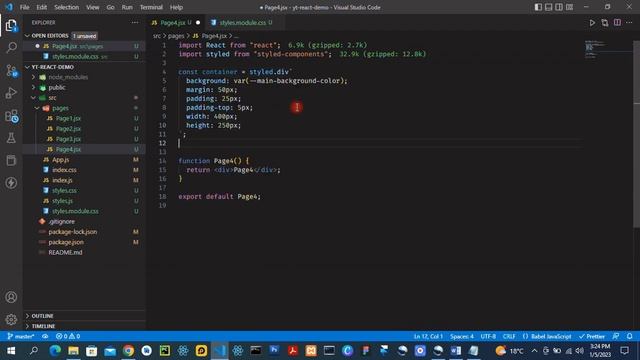Open Google Chrome from taskbar
The height and width of the screenshot is (360, 640).
point(128,351)
